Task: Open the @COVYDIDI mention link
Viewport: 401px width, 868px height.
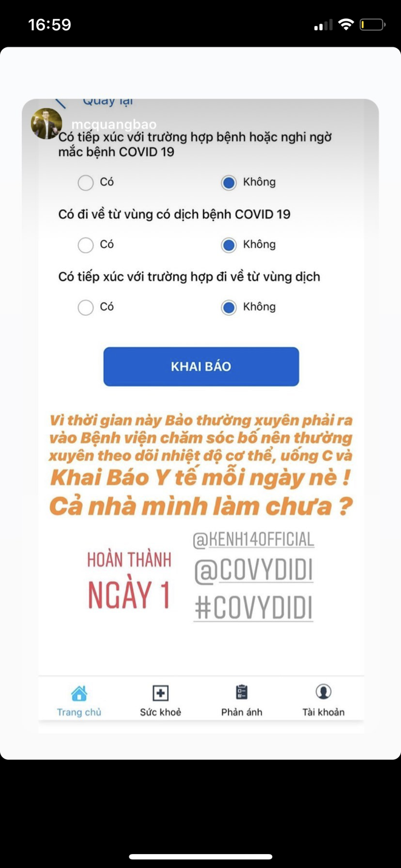Action: (253, 571)
